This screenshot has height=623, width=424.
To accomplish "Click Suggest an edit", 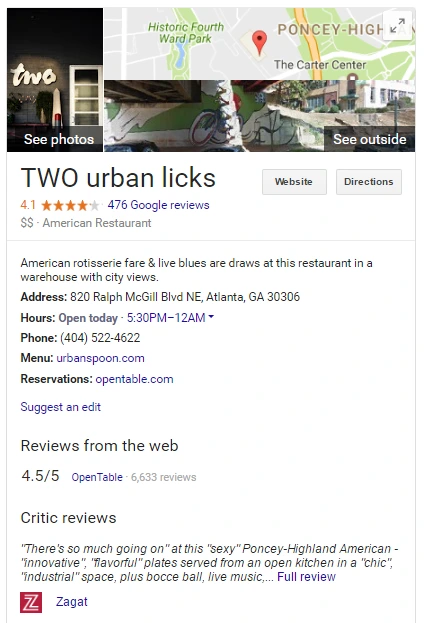I will point(61,407).
